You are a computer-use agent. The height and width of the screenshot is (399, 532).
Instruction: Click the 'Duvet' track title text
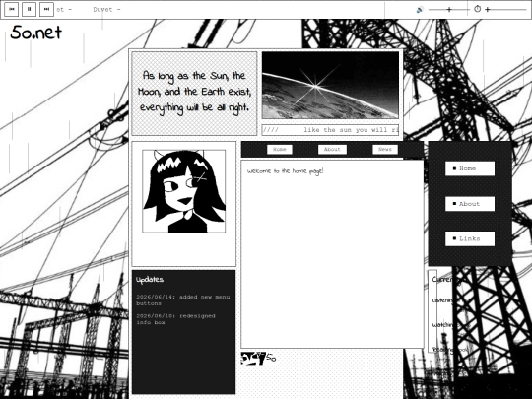102,10
